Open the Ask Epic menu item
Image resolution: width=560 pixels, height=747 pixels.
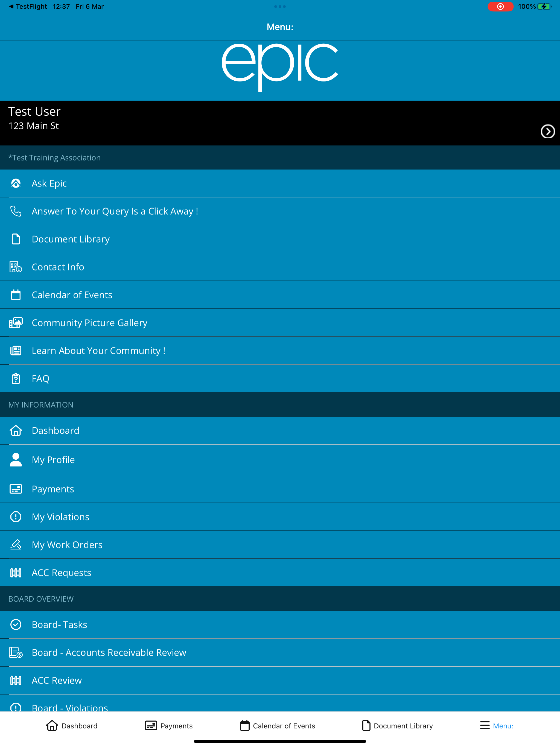[x=280, y=183]
